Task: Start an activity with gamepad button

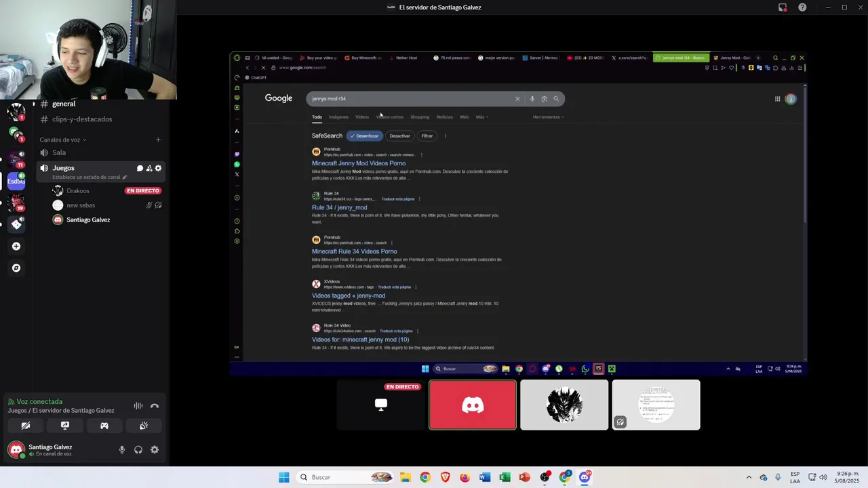Action: click(104, 426)
